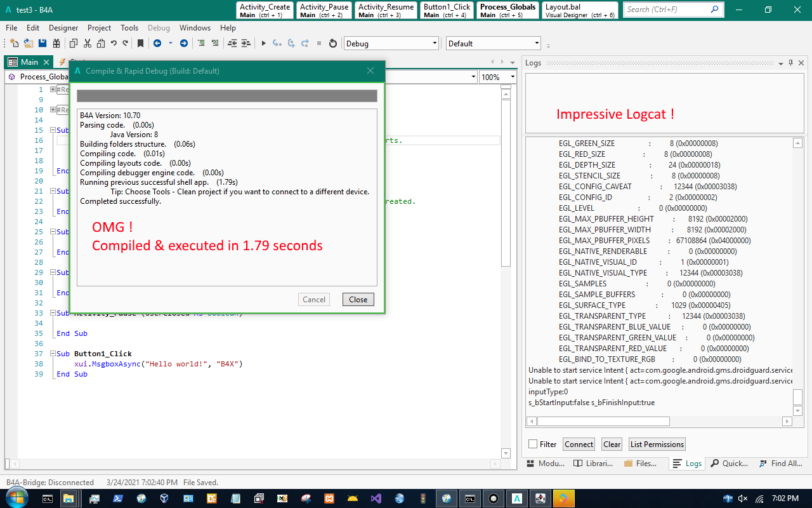Open the 100% zoom level dropdown
This screenshot has width=812, height=508.
pos(513,77)
